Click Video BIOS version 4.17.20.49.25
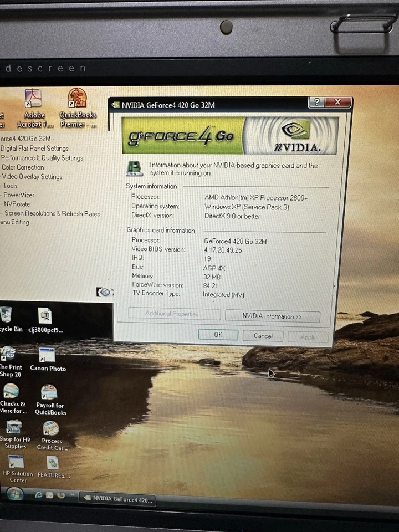This screenshot has width=399, height=532. click(223, 250)
